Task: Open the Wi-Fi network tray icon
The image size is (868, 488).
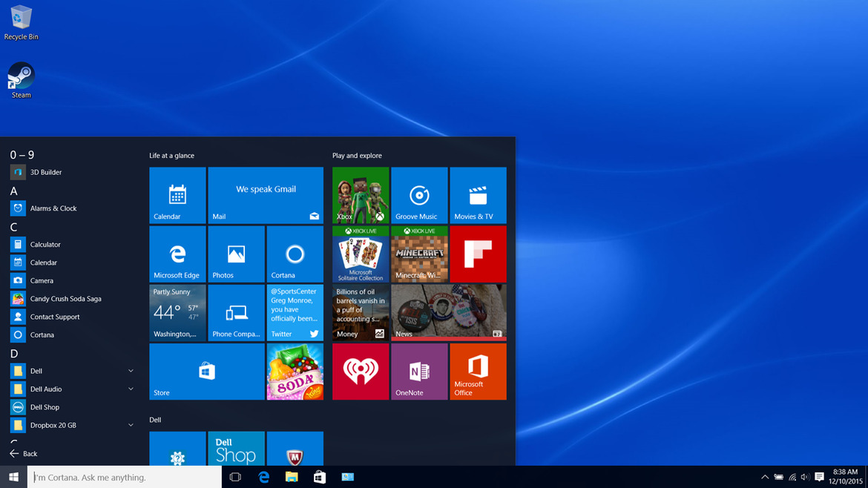Action: [x=792, y=477]
